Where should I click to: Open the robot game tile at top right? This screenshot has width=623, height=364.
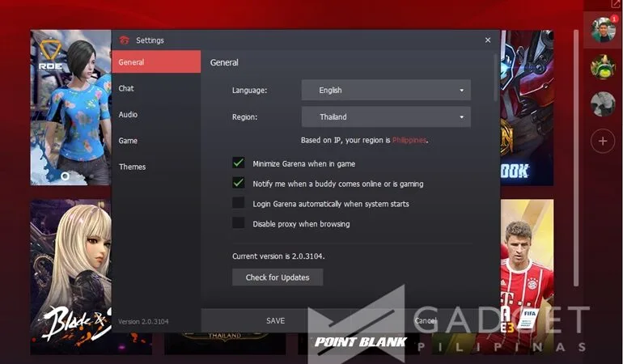527,108
